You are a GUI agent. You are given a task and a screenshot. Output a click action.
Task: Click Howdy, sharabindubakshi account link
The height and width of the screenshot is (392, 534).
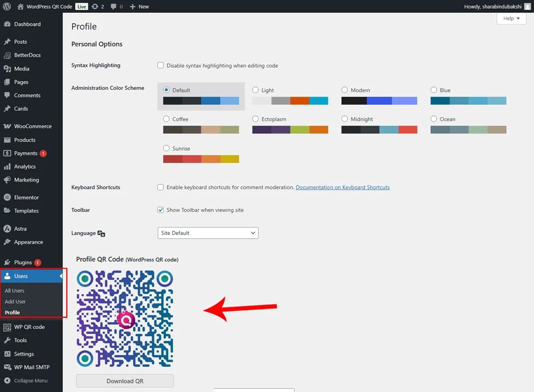[493, 6]
